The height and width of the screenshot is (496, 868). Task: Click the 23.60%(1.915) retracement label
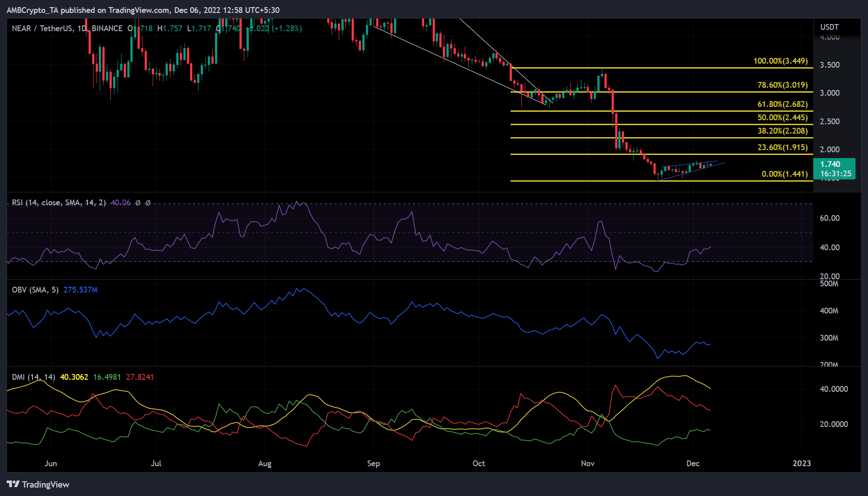[x=783, y=147]
